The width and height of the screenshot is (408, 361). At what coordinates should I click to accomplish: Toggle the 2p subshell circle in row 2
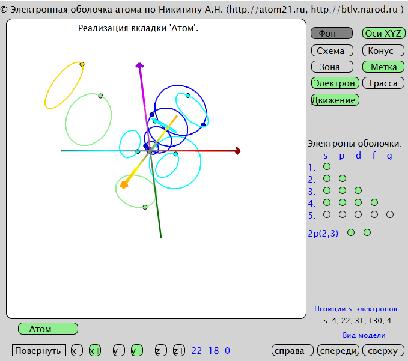342,178
